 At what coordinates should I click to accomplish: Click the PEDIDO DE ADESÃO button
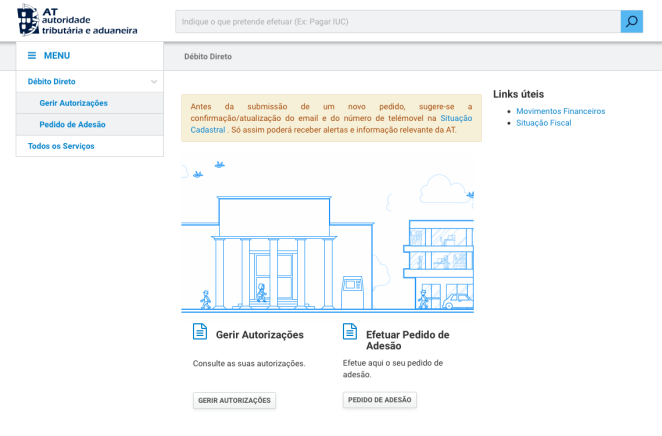380,400
